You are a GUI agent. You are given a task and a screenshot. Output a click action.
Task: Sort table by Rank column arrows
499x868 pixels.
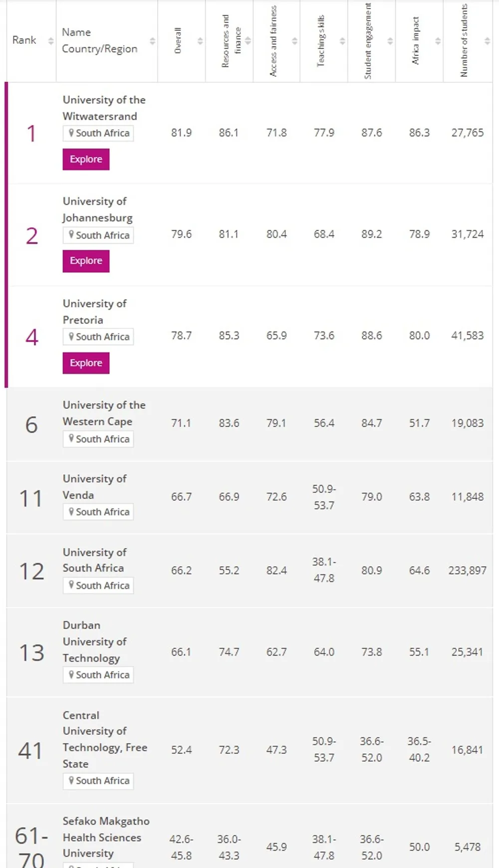click(x=50, y=41)
